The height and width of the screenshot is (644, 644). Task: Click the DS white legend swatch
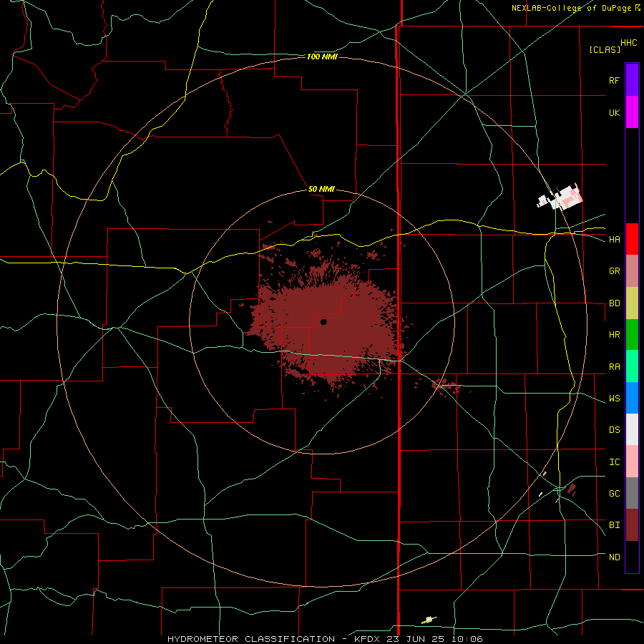632,429
